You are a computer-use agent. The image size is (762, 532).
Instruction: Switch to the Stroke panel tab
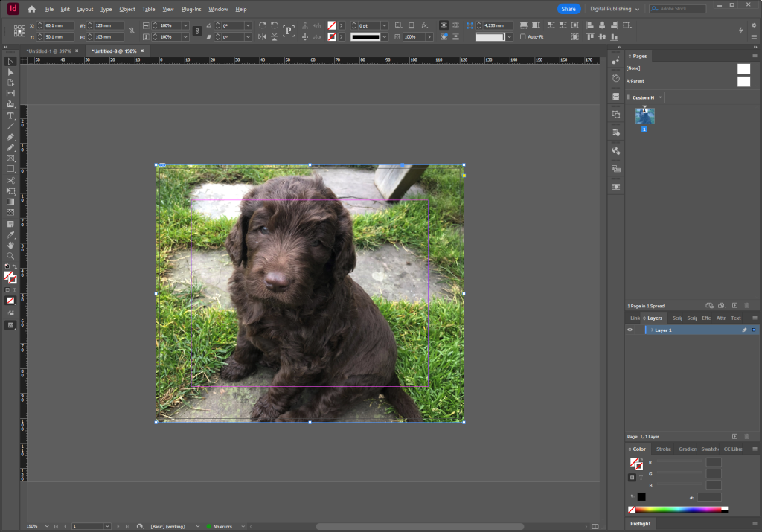[663, 449]
